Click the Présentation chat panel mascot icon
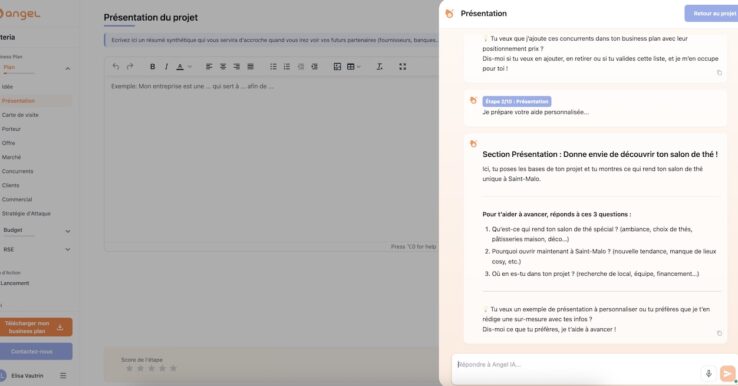Image resolution: width=738 pixels, height=386 pixels. (449, 14)
